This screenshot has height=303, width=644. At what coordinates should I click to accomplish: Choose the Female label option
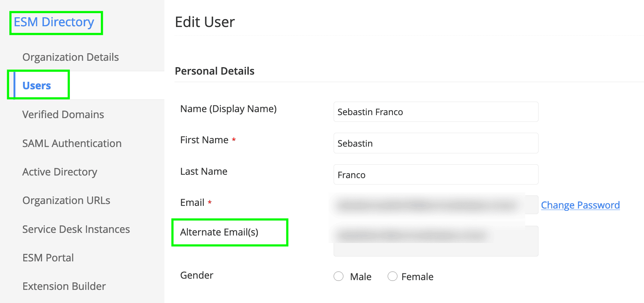click(x=417, y=277)
